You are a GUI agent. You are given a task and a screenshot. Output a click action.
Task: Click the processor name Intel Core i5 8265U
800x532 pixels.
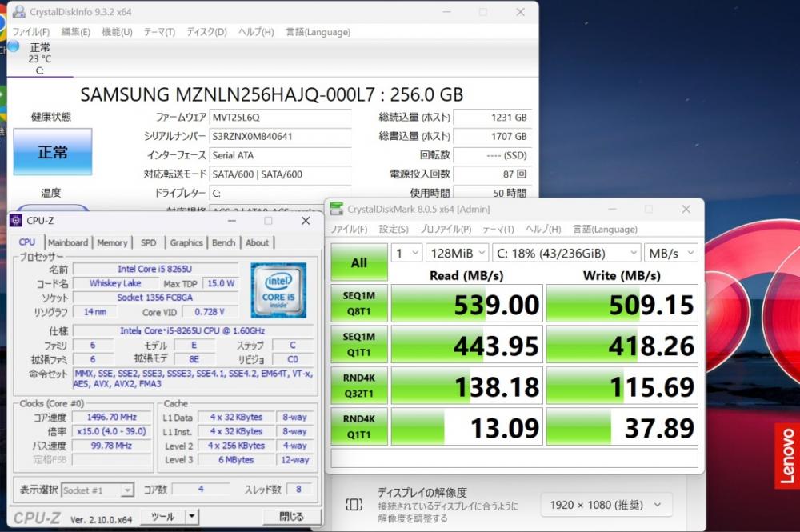click(155, 269)
